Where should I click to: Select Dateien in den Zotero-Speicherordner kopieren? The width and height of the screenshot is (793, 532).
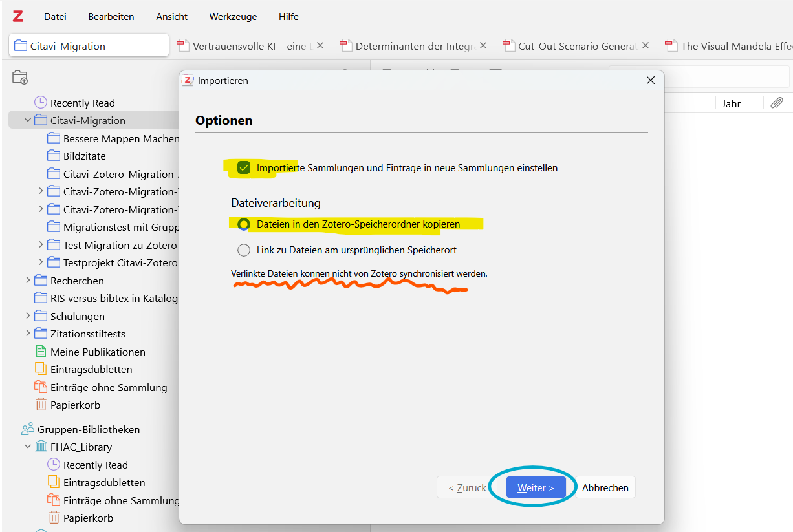(243, 224)
